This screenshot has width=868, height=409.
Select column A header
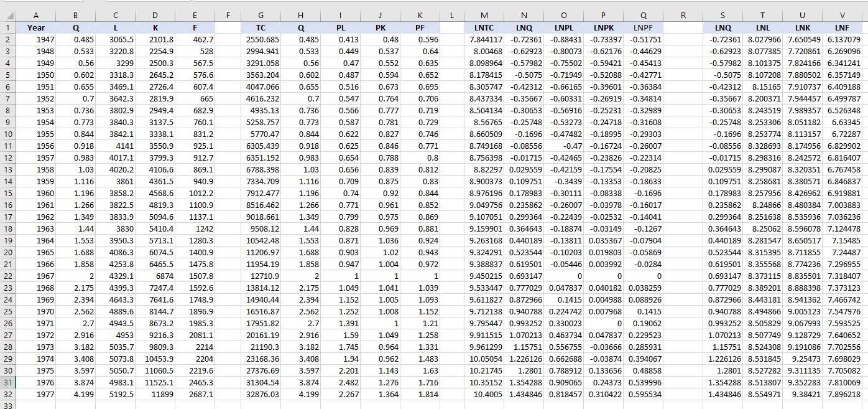35,15
